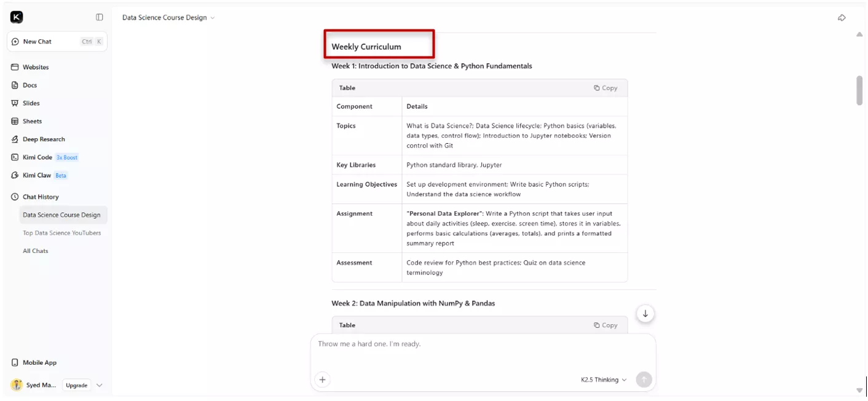Open the Mobile App link
This screenshot has height=401, width=868.
click(x=39, y=363)
